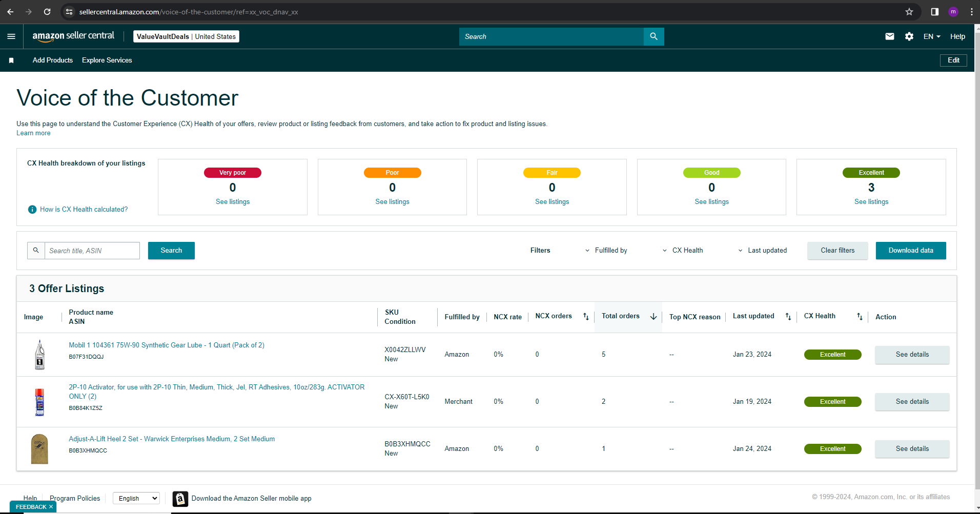
Task: Open the Adjust-A-Lift Heel product image
Action: (x=39, y=449)
